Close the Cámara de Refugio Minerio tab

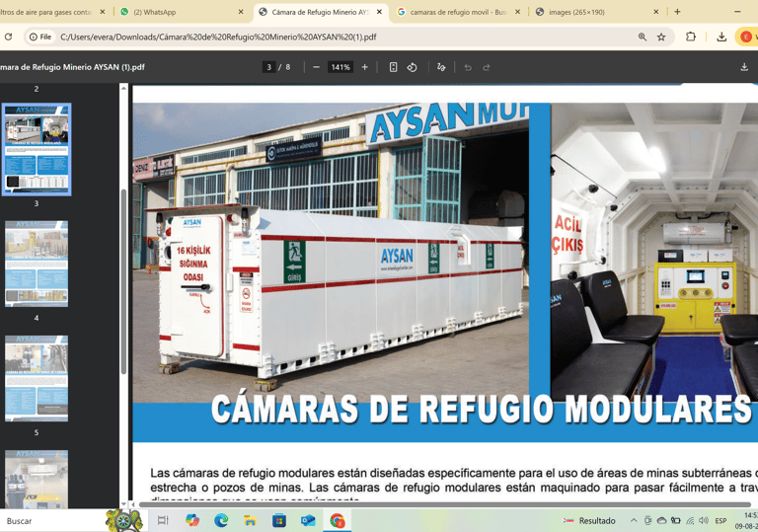point(379,12)
